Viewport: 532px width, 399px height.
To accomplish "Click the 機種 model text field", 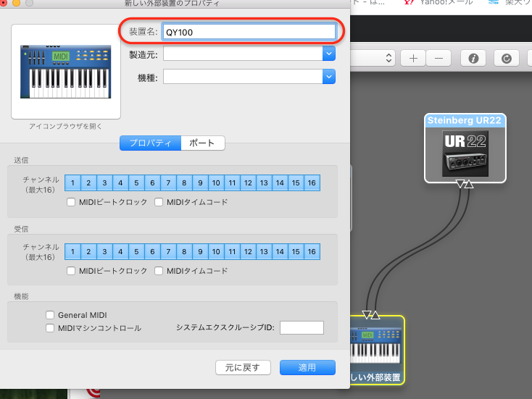I will point(243,77).
